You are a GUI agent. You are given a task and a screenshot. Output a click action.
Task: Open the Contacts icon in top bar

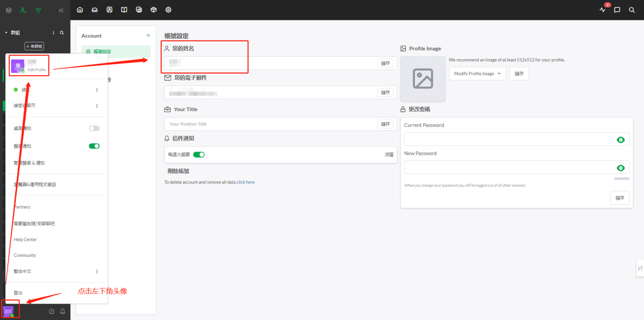pos(109,10)
